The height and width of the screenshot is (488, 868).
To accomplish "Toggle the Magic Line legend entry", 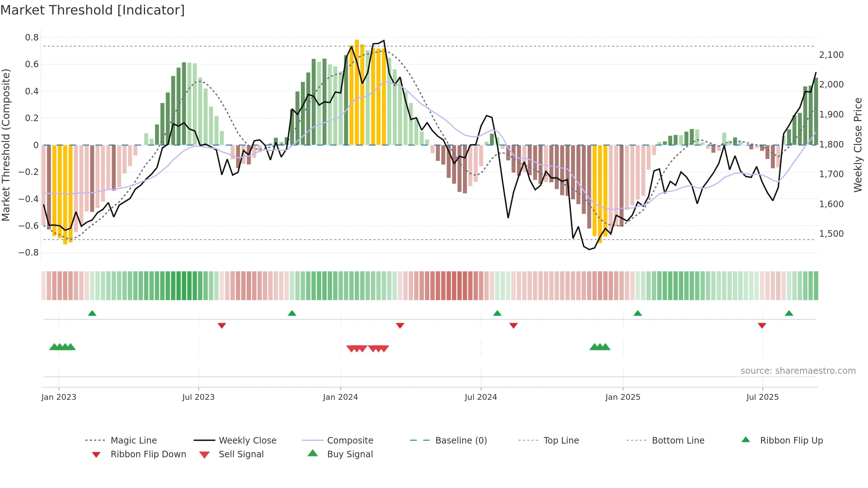I will click(x=121, y=440).
